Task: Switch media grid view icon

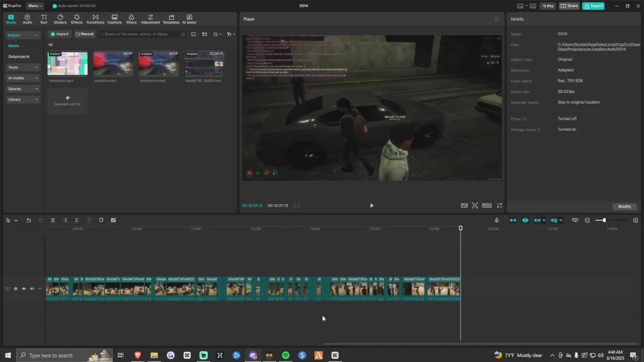Action: coord(205,34)
